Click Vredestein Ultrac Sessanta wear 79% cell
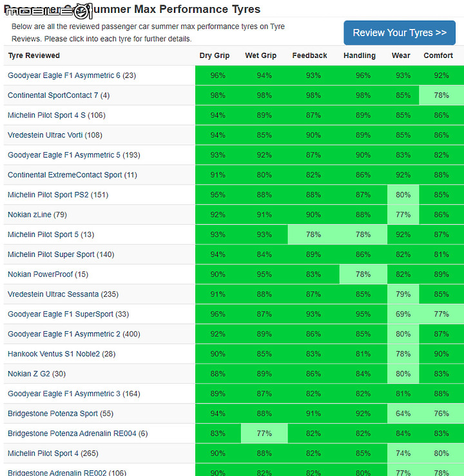The image size is (464, 476). point(403,294)
